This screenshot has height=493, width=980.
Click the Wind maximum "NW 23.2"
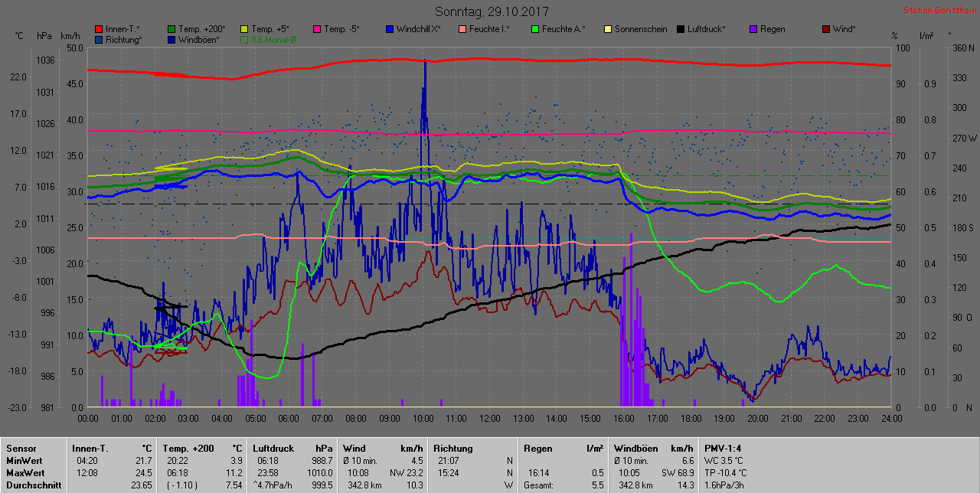(407, 473)
